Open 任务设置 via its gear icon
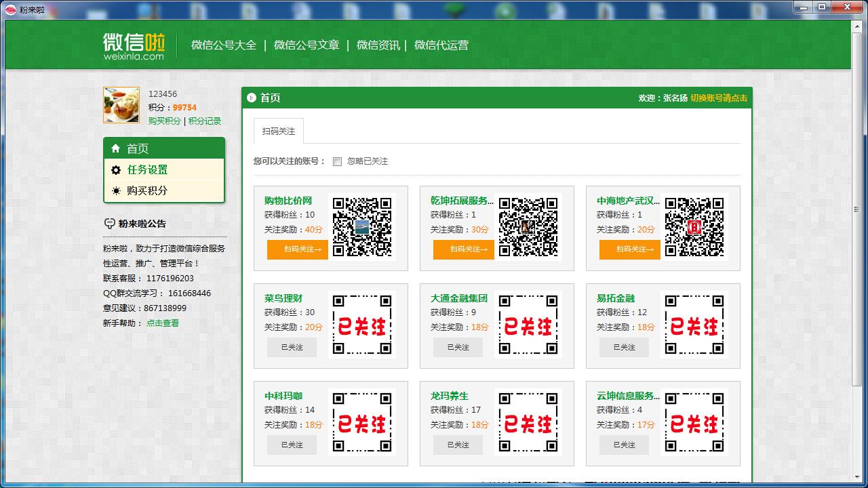Screen dimensions: 868x488 (x=115, y=169)
